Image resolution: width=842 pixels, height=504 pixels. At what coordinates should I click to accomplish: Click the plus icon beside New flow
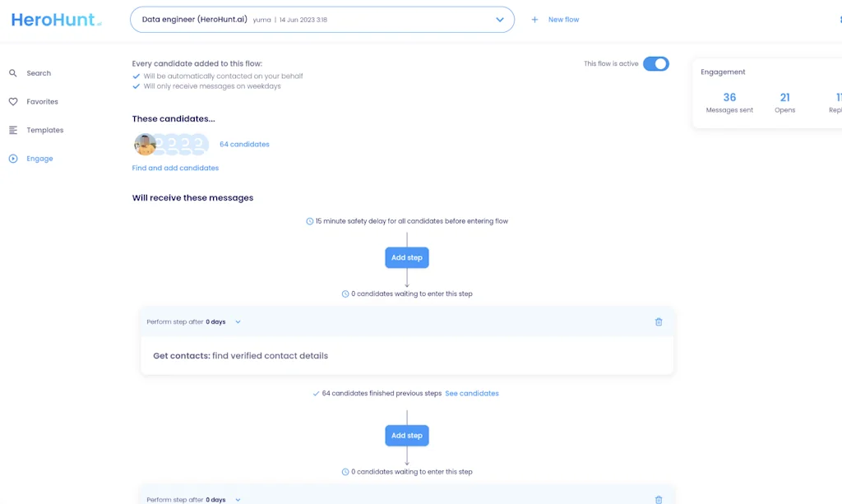[x=535, y=19]
